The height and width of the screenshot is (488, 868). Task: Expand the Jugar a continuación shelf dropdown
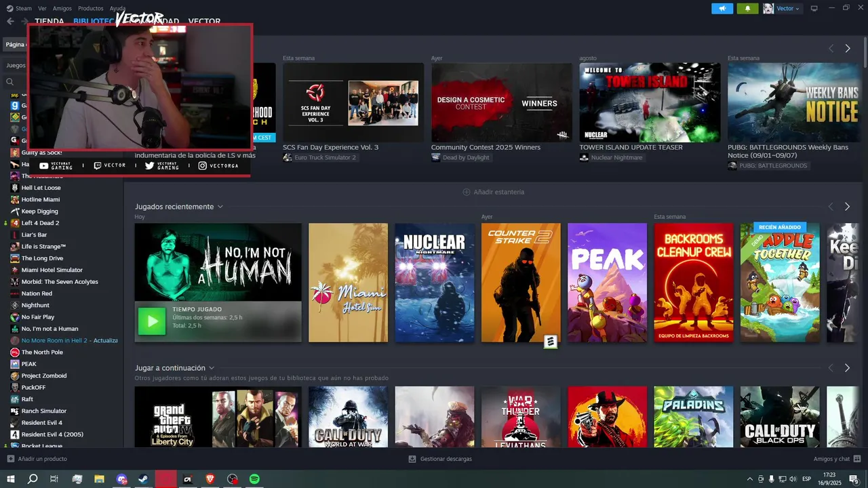click(212, 368)
